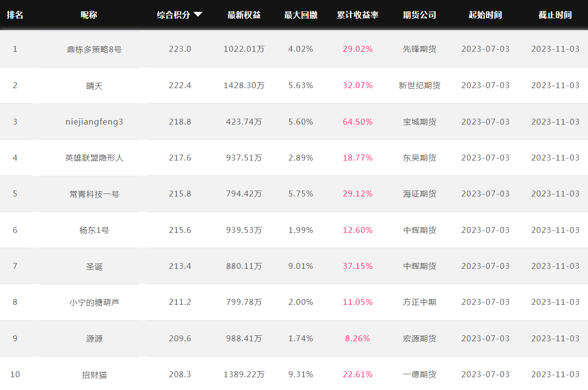Click cumulative return 29.12%
The image size is (588, 390).
click(358, 194)
